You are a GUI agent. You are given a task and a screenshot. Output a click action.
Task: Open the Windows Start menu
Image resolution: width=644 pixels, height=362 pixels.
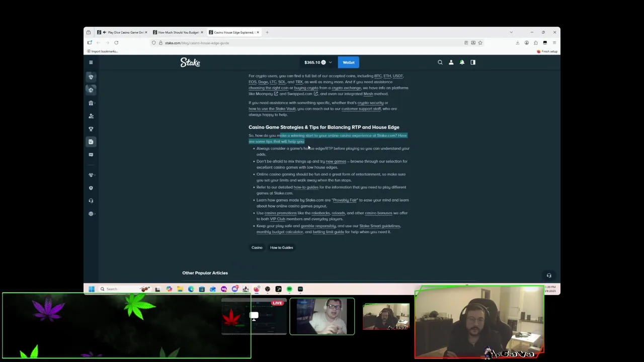[x=92, y=289]
